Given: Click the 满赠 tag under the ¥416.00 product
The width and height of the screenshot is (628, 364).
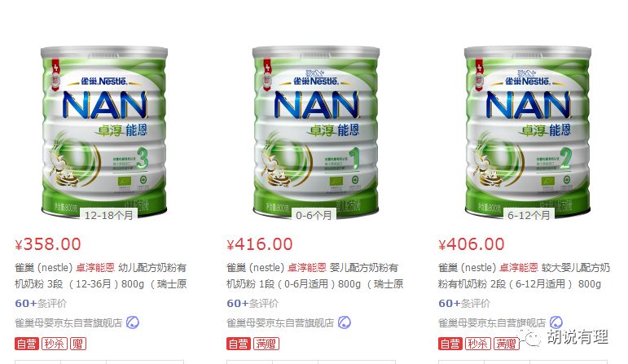Looking at the screenshot, I should pos(266,344).
